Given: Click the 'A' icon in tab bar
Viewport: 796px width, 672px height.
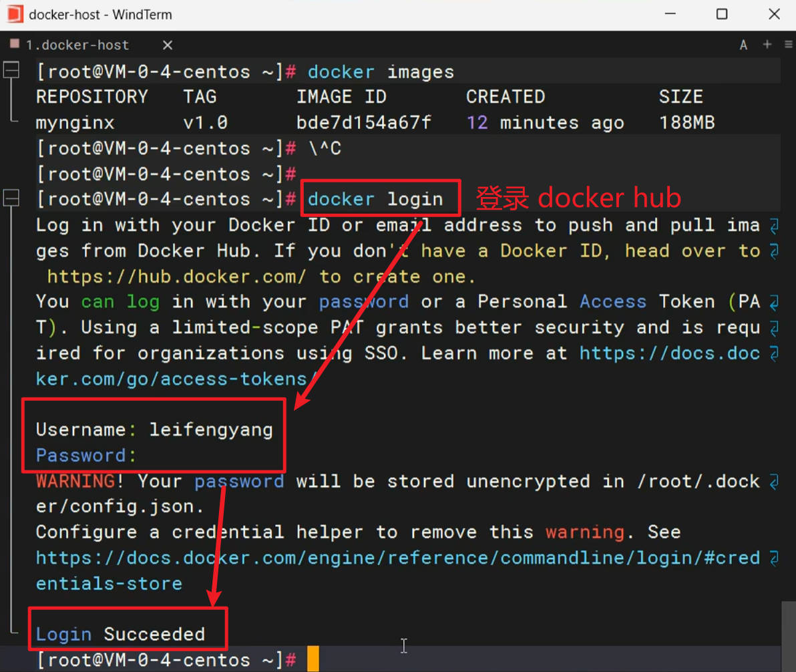Looking at the screenshot, I should 743,45.
